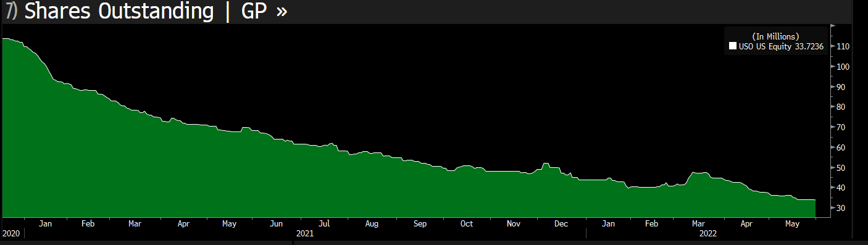The width and height of the screenshot is (868, 245).
Task: Click the » chevron after GP
Action: (281, 12)
